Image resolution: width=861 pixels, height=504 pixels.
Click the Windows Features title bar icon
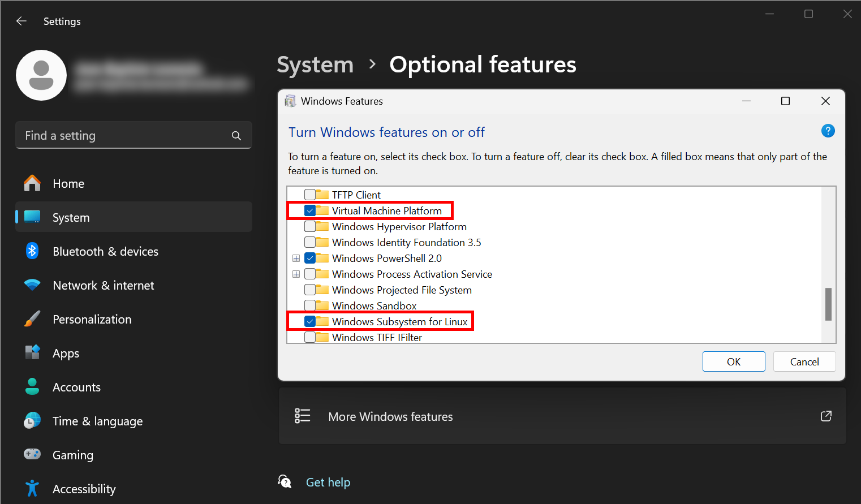(x=290, y=101)
